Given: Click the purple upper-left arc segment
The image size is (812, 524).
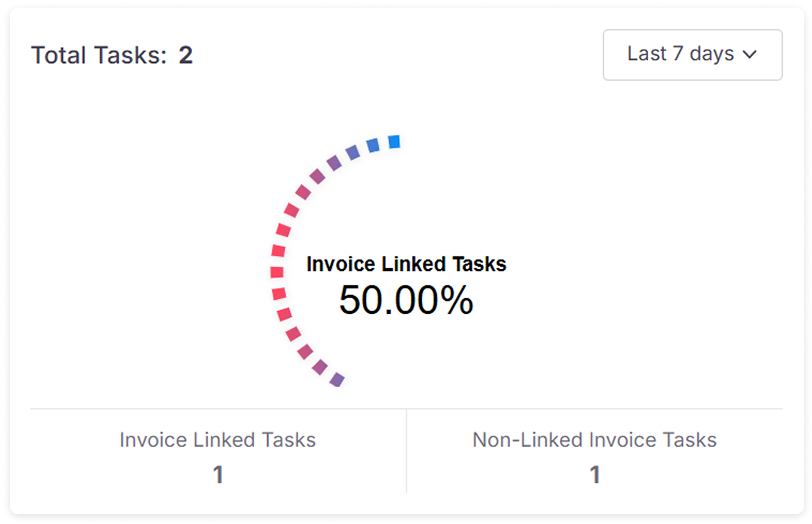Looking at the screenshot, I should tap(334, 162).
